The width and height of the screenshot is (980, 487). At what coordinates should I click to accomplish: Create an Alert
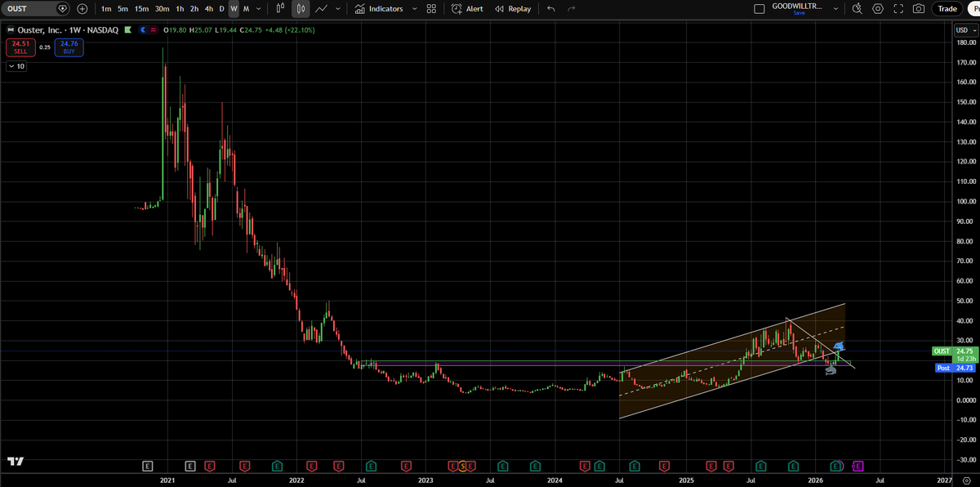click(468, 9)
